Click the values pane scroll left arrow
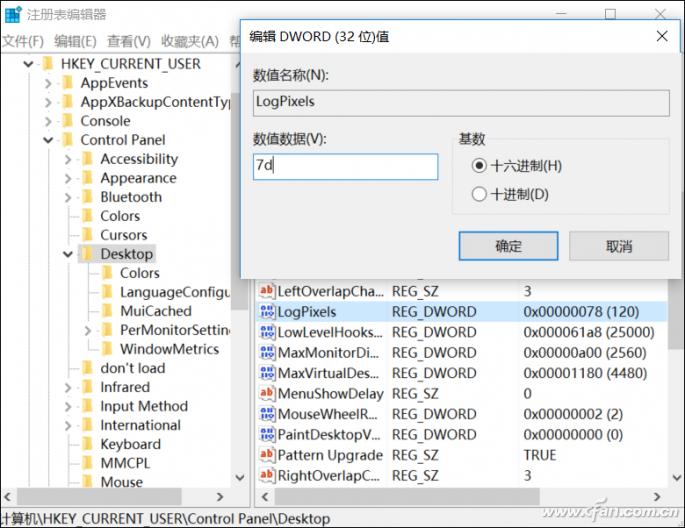This screenshot has height=528, width=685. (x=265, y=496)
